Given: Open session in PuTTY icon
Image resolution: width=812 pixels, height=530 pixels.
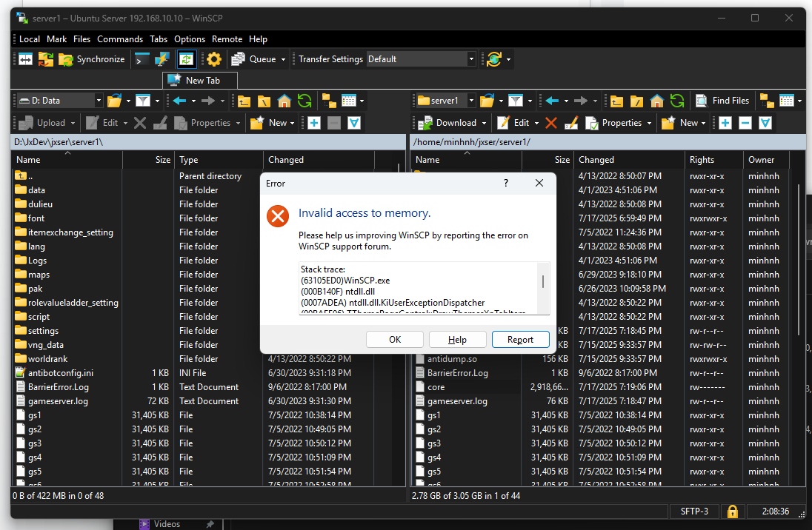Looking at the screenshot, I should point(162,59).
